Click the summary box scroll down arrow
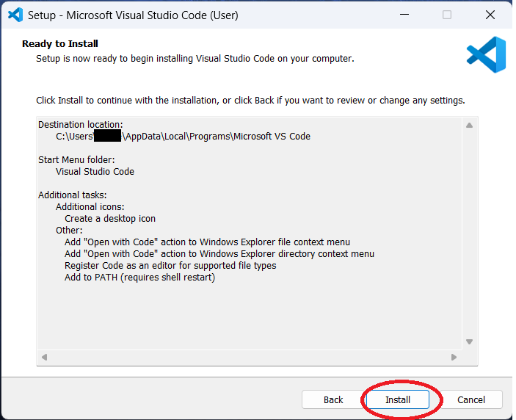The image size is (516, 420). [470, 341]
